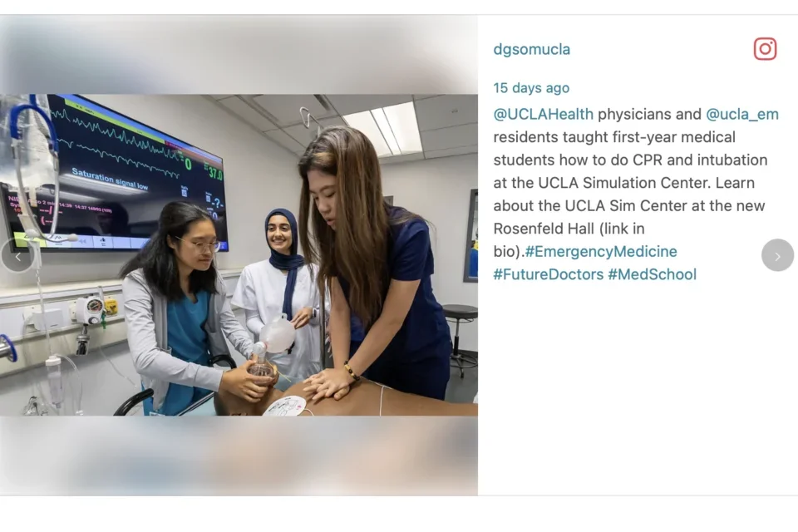This screenshot has width=798, height=532.
Task: Click the blurred area above the photo
Action: (x=239, y=55)
